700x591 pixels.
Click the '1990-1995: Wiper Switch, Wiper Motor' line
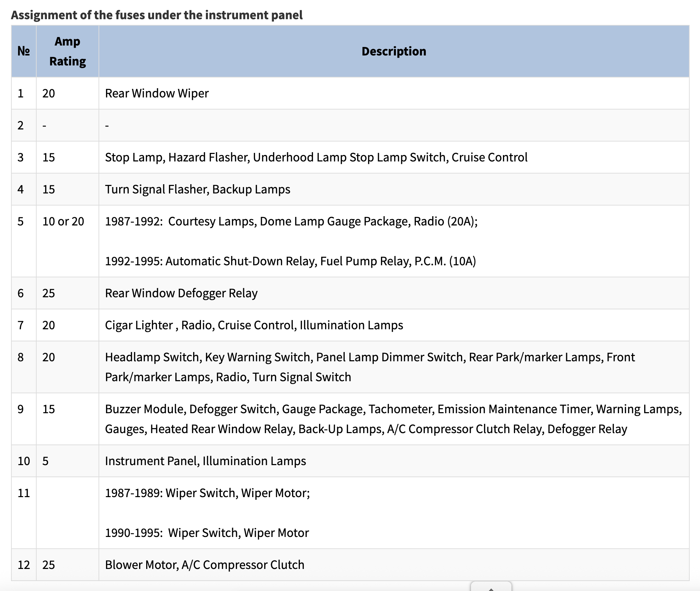(x=207, y=533)
